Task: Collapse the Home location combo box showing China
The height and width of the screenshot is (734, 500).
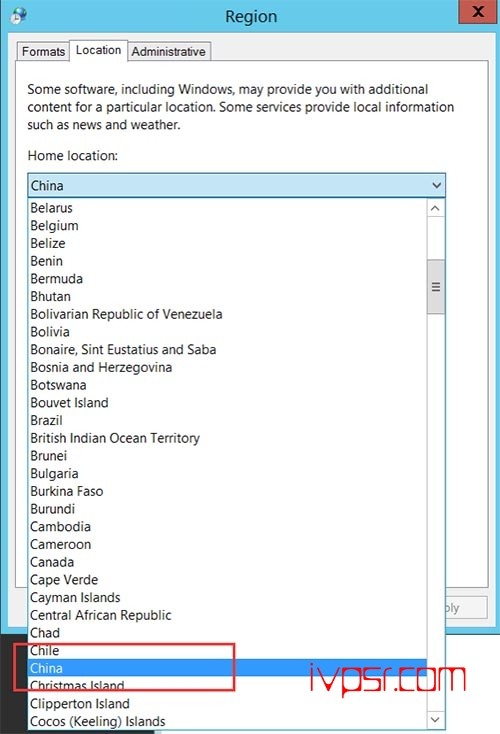Action: (236, 185)
